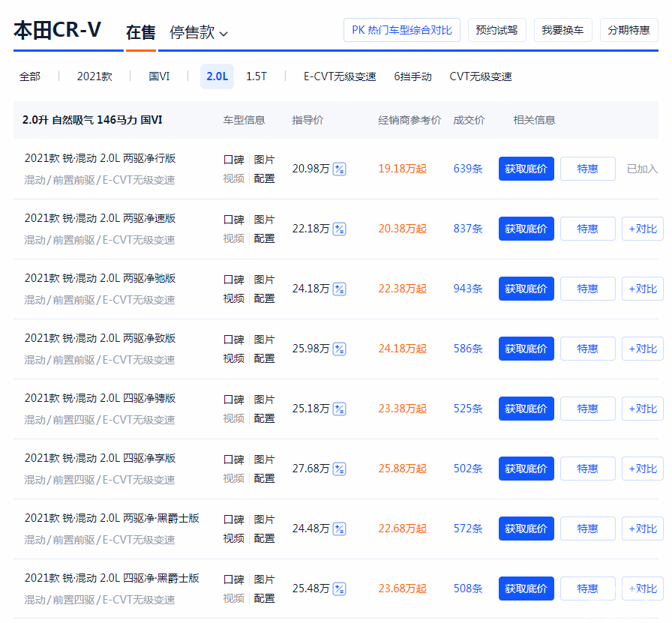Get lowest price for 四驱净享版
Viewport: 672px width, 623px height.
526,469
